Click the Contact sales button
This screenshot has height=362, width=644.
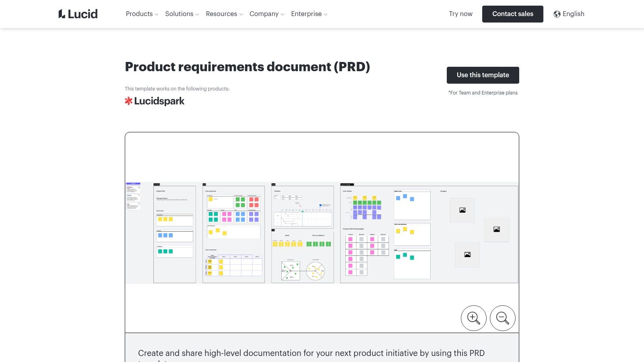pyautogui.click(x=512, y=14)
